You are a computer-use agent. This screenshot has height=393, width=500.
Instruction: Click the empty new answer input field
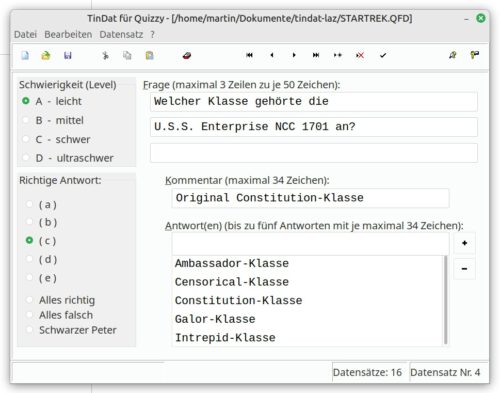310,244
